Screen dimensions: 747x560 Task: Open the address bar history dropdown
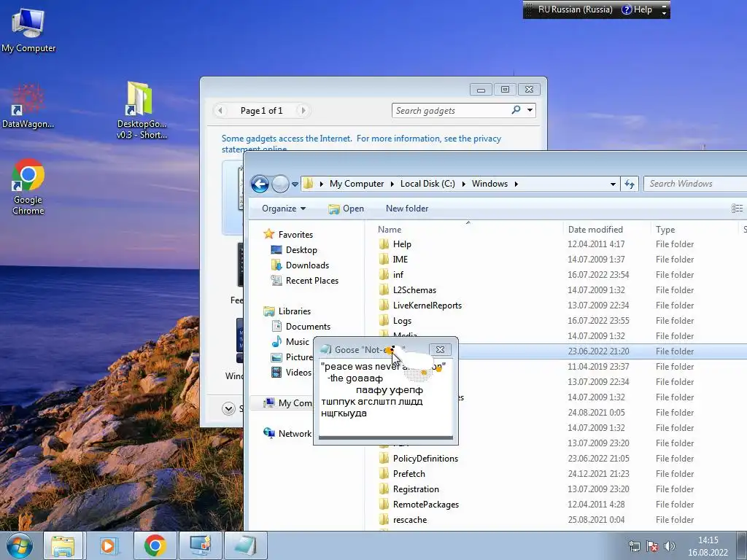tap(613, 184)
